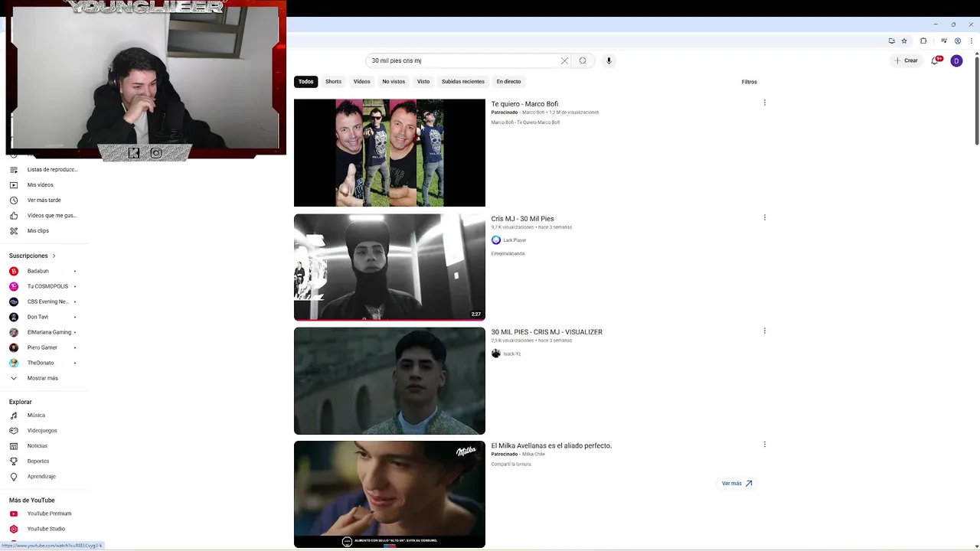The height and width of the screenshot is (551, 980).
Task: Select the Todos filter chip
Action: coord(306,82)
